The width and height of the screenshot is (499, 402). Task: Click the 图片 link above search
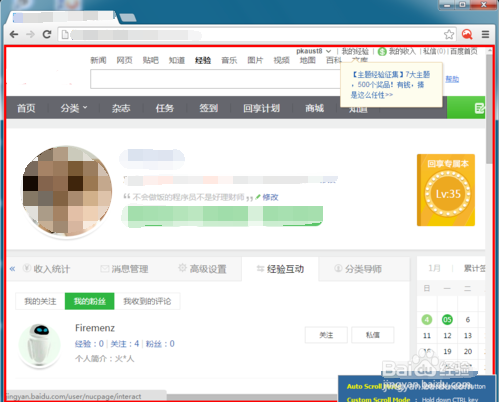[x=255, y=60]
